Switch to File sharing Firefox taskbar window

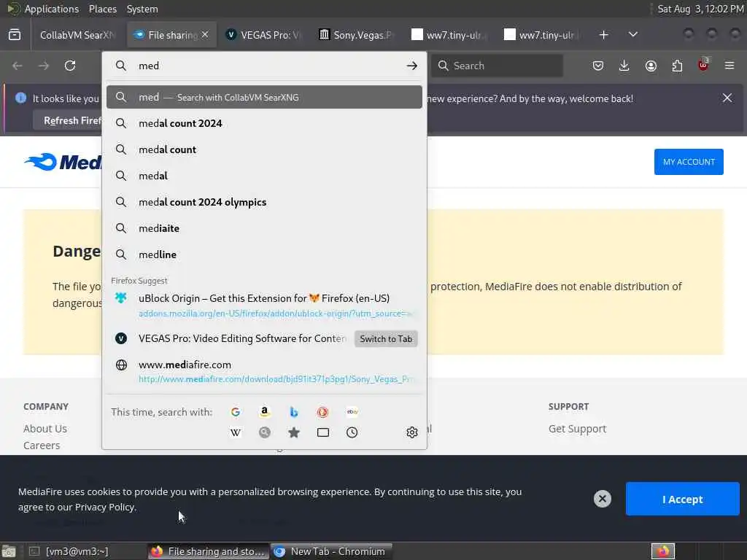(208, 551)
